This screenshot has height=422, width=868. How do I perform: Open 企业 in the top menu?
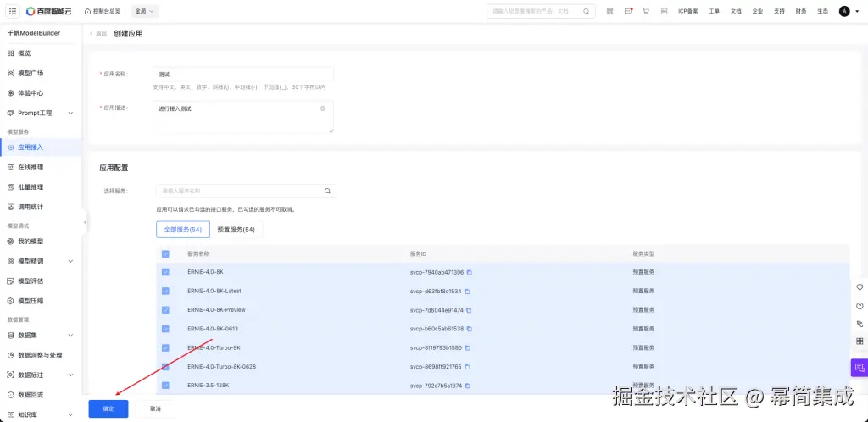point(757,11)
